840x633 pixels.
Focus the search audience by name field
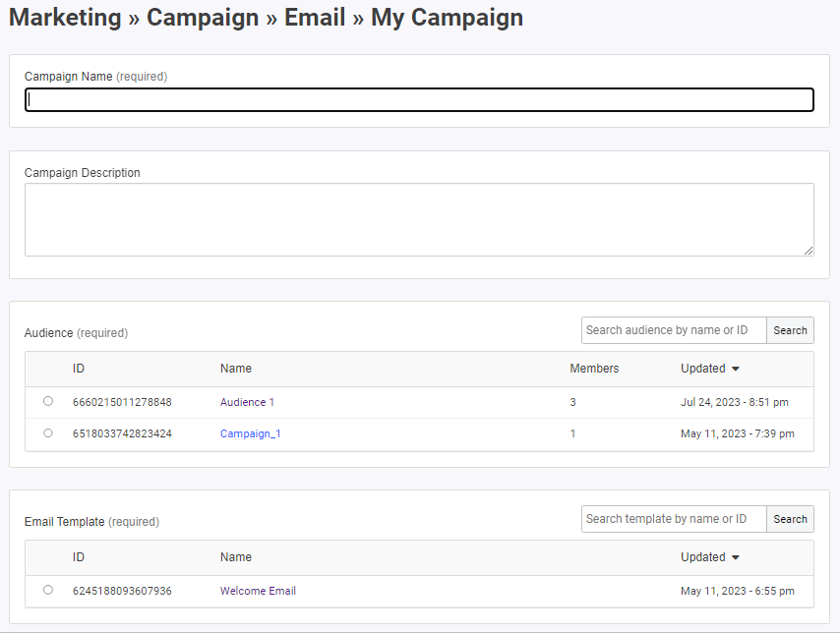click(x=674, y=330)
